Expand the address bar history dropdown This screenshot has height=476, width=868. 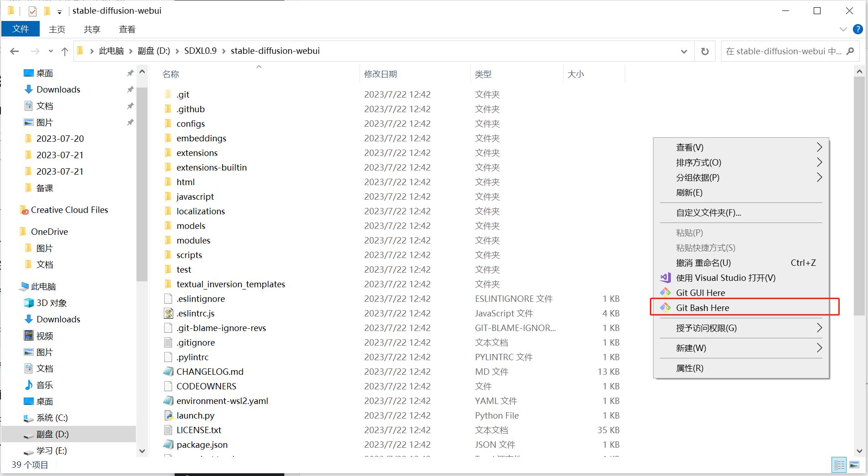coord(684,52)
